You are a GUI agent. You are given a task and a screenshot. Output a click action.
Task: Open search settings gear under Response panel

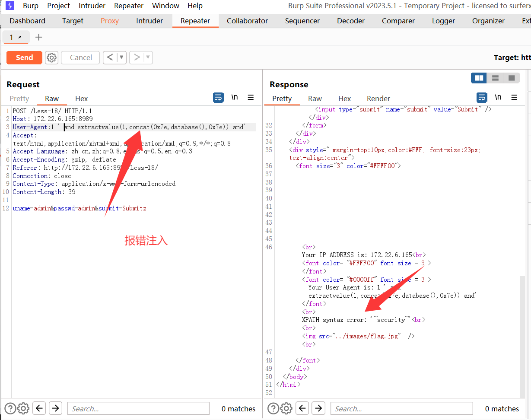click(x=286, y=408)
